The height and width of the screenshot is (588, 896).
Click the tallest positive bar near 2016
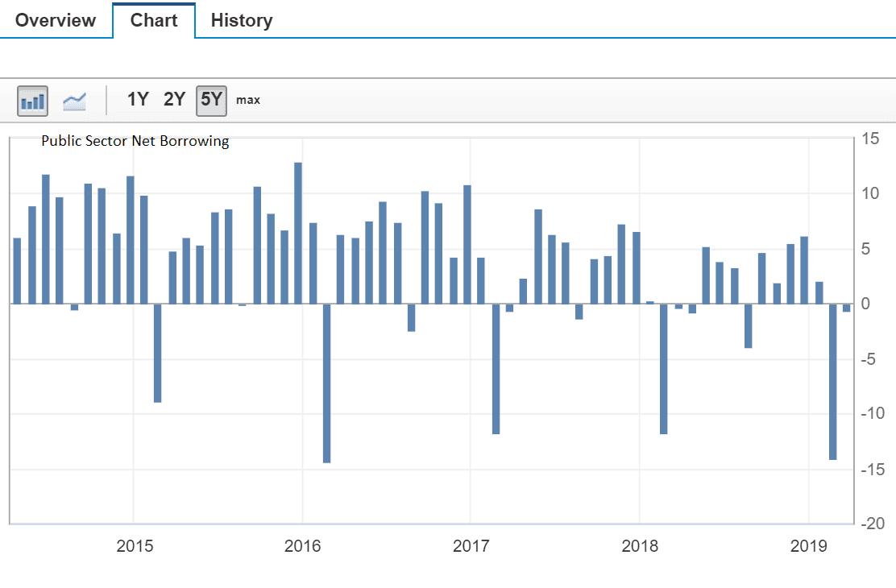(x=298, y=233)
